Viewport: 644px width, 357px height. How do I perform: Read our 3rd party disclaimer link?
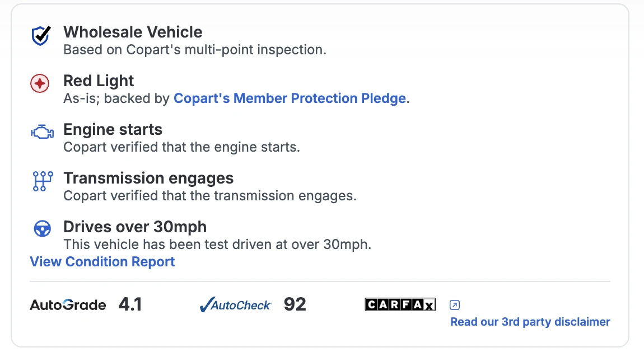pyautogui.click(x=530, y=322)
